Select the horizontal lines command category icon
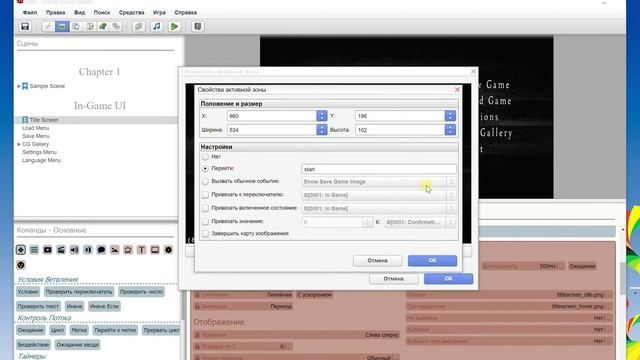640x360 pixels. click(x=34, y=250)
